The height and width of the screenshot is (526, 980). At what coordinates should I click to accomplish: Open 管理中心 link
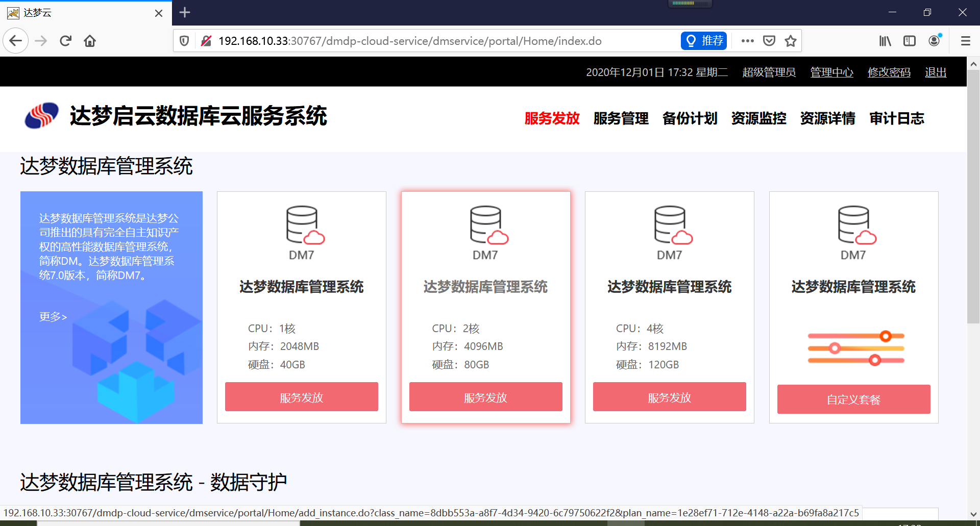coord(831,72)
